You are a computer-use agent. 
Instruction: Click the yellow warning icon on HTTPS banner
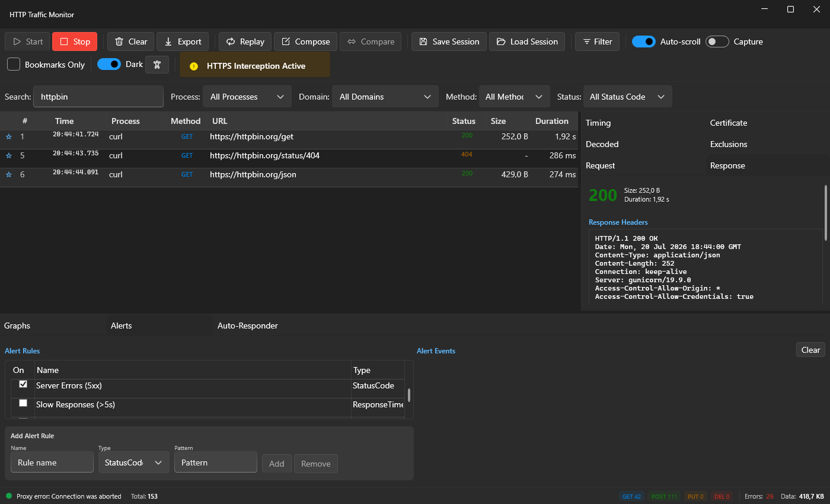click(193, 66)
